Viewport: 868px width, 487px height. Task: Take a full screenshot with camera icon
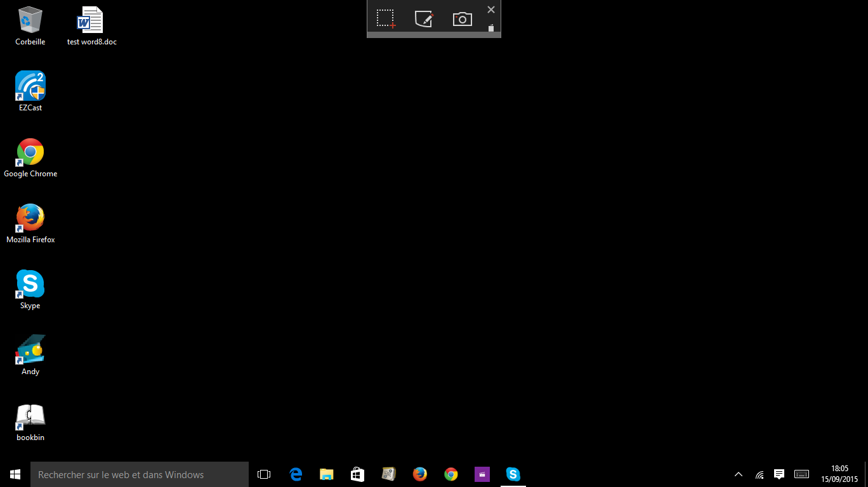463,19
